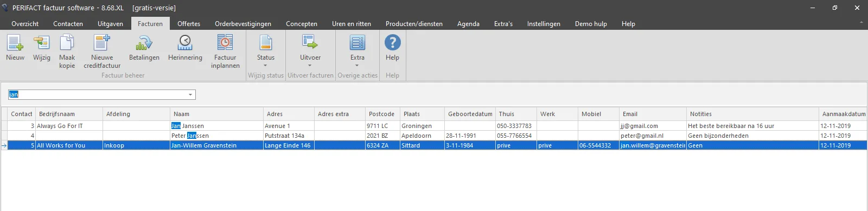Click the '050-3337783' phone cell
The height and width of the screenshot is (211, 868).
coord(516,126)
